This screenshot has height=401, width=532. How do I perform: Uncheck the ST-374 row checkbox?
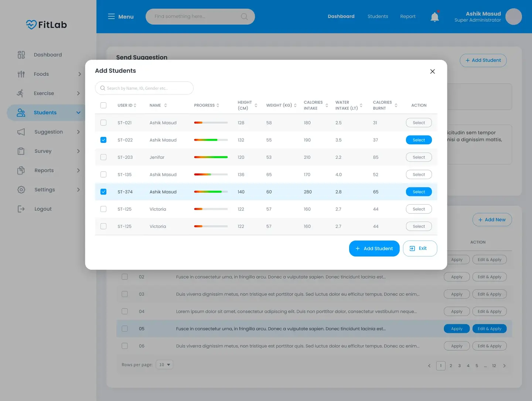(103, 192)
